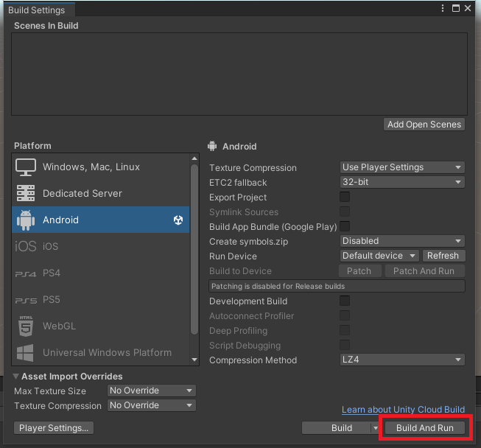Viewport: 481px width, 448px height.
Task: Toggle the Export Project checkbox
Action: pyautogui.click(x=345, y=197)
